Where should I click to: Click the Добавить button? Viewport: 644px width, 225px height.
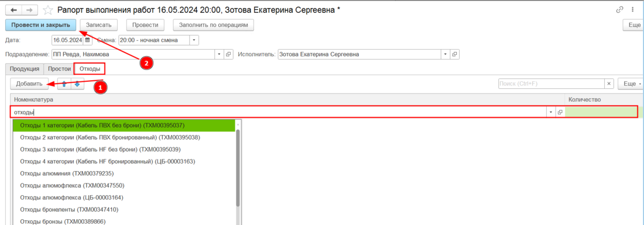(x=29, y=84)
